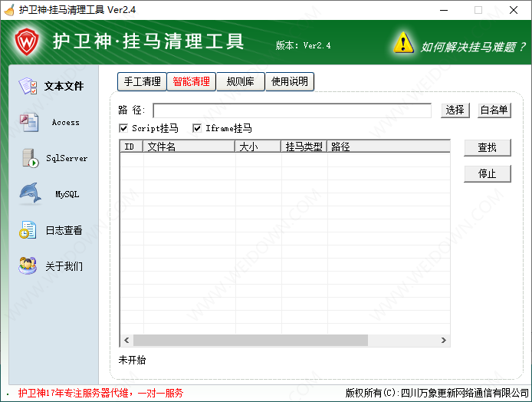Switch to the 使用说明 tab
Screen dimensions: 532x402
[290, 81]
